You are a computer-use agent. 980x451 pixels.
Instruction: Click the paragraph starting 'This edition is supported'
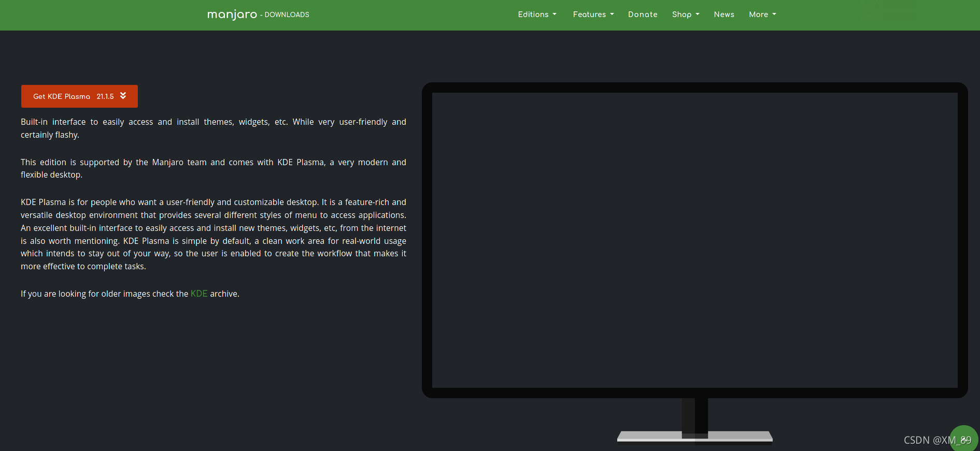[214, 168]
